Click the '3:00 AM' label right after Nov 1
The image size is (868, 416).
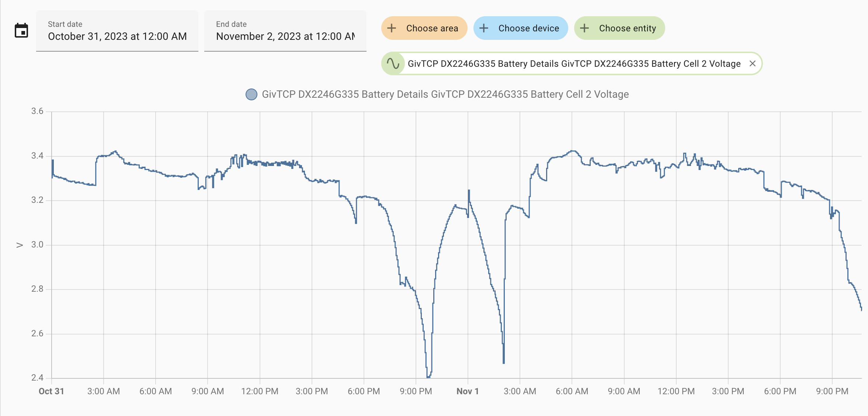pos(520,391)
